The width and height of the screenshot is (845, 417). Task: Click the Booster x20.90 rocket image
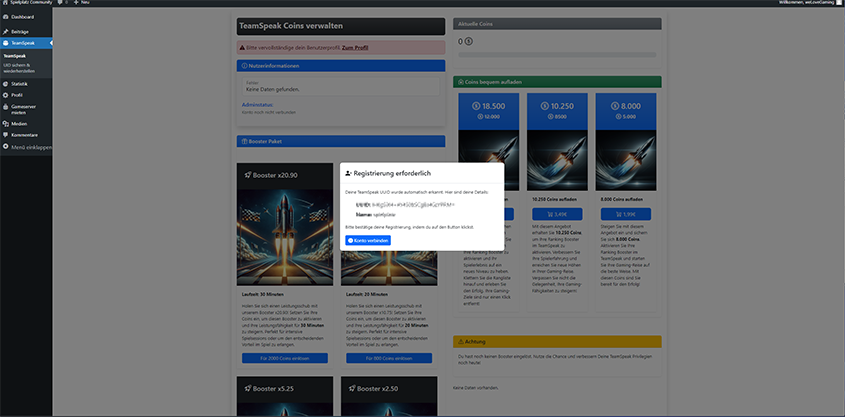(285, 237)
